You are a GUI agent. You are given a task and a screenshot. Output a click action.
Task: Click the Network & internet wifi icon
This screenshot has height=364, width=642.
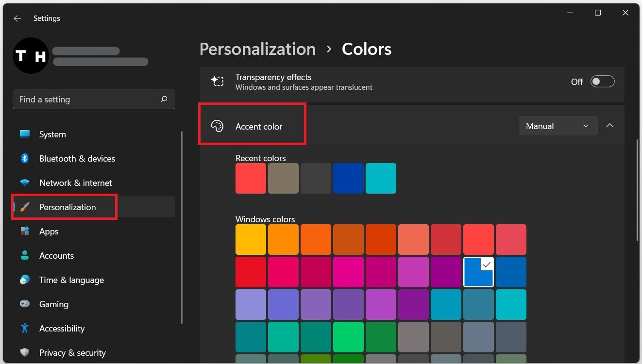coord(25,183)
